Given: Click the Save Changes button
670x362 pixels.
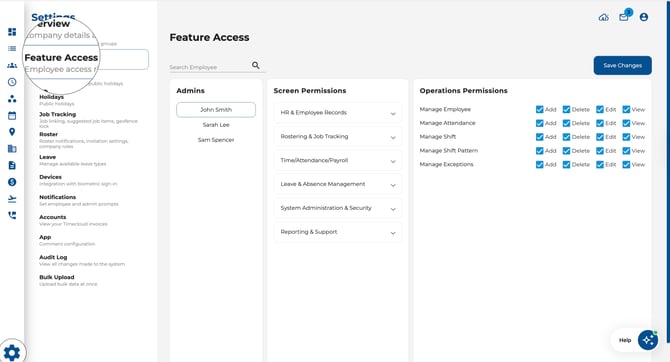Looking at the screenshot, I should [623, 65].
